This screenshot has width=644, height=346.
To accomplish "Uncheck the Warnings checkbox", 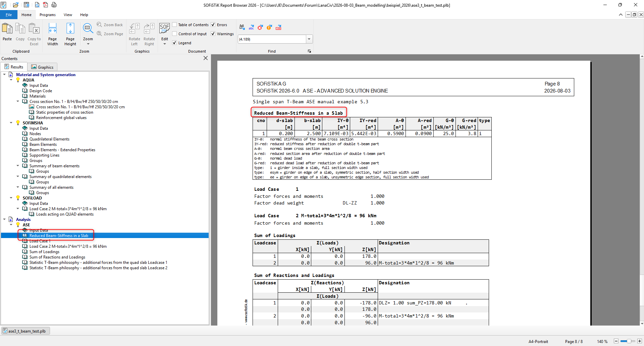I will [x=213, y=34].
